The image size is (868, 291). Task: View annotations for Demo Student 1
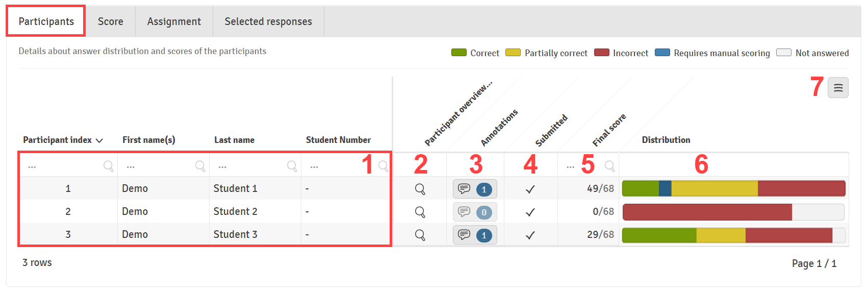475,189
